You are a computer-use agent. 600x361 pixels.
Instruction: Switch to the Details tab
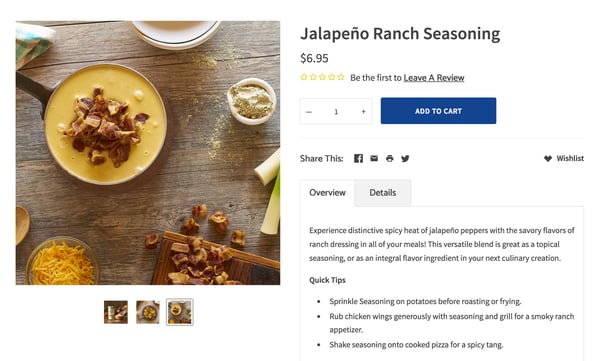[x=383, y=193]
